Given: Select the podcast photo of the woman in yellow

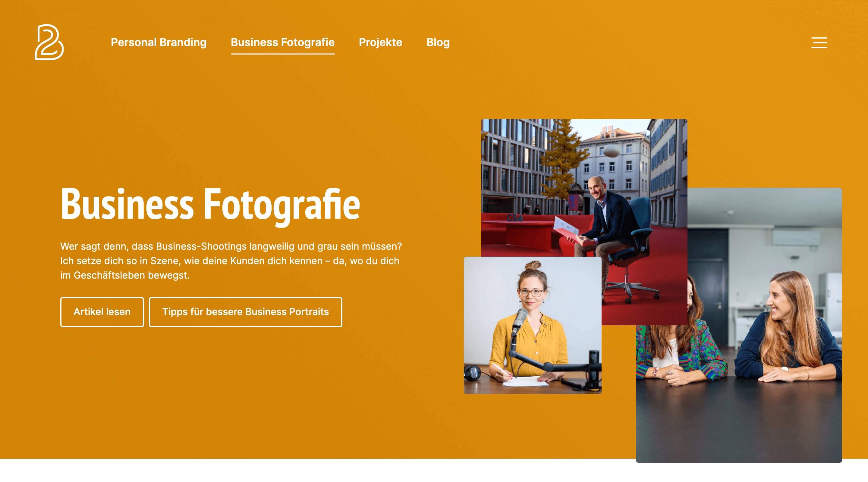Looking at the screenshot, I should coord(532,323).
